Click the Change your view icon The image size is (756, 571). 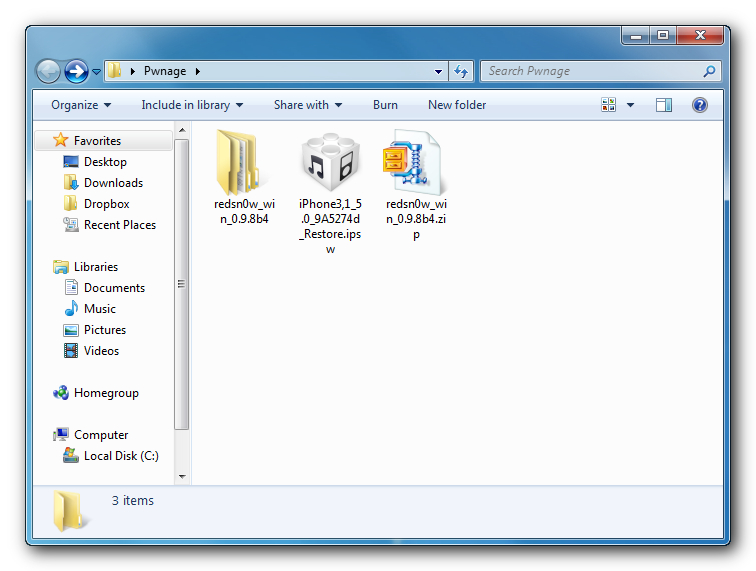click(x=608, y=105)
